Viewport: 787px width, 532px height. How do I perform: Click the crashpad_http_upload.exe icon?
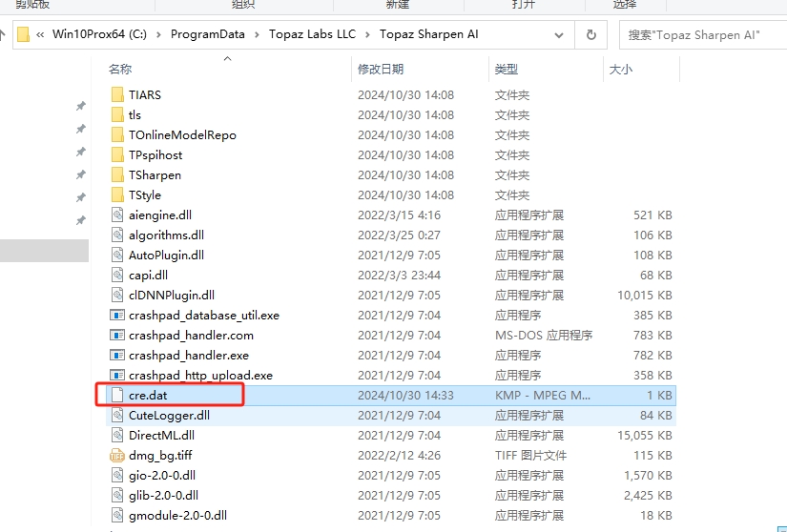click(x=117, y=376)
